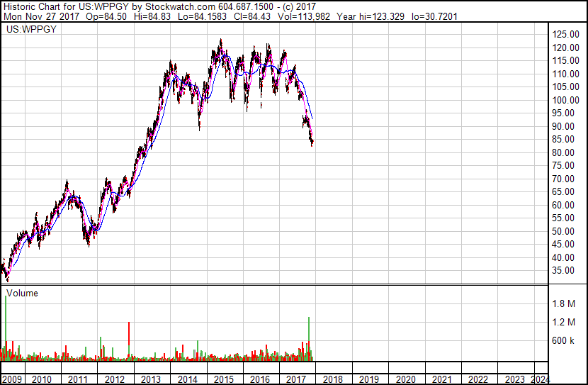Click the 100.00 price level label
Screen dimensions: 588x385
pyautogui.click(x=566, y=100)
